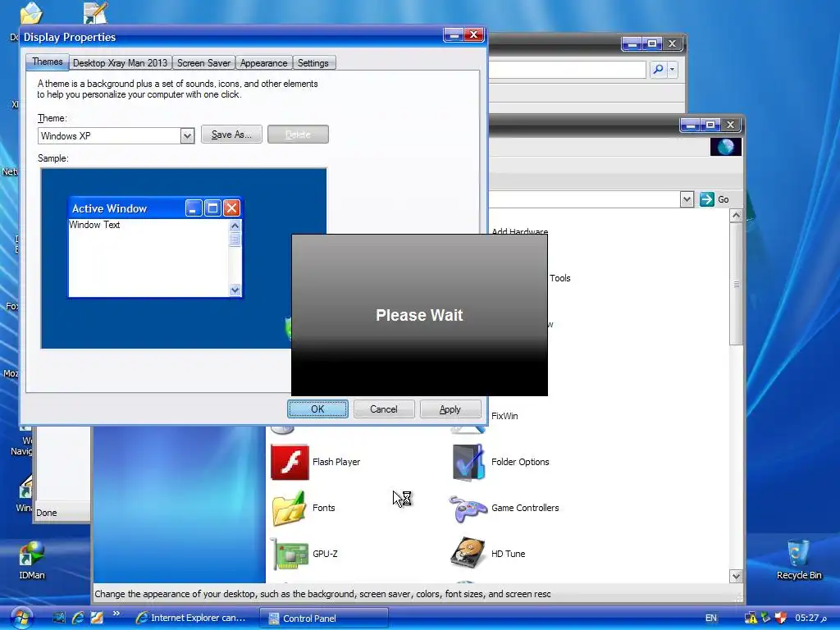Click the GPU-Z label text
This screenshot has height=630, width=840.
tap(325, 554)
